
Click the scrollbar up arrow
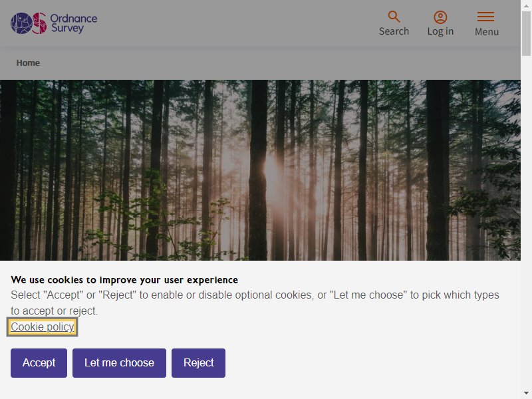click(x=526, y=5)
